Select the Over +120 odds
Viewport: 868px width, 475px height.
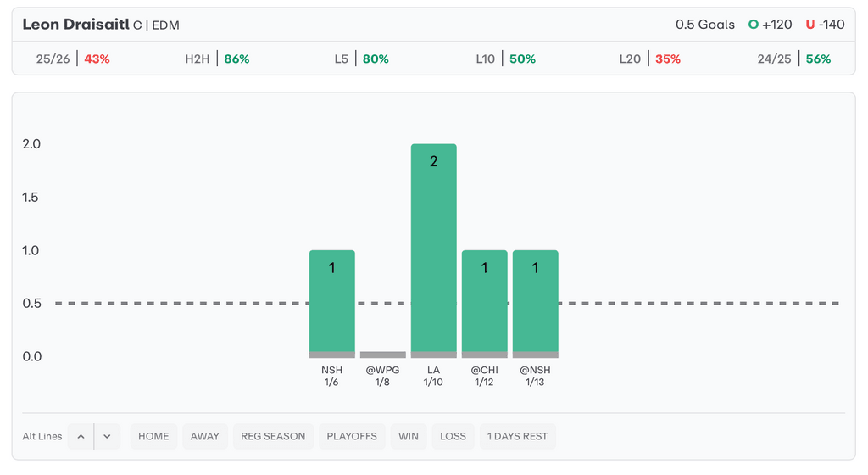click(770, 25)
